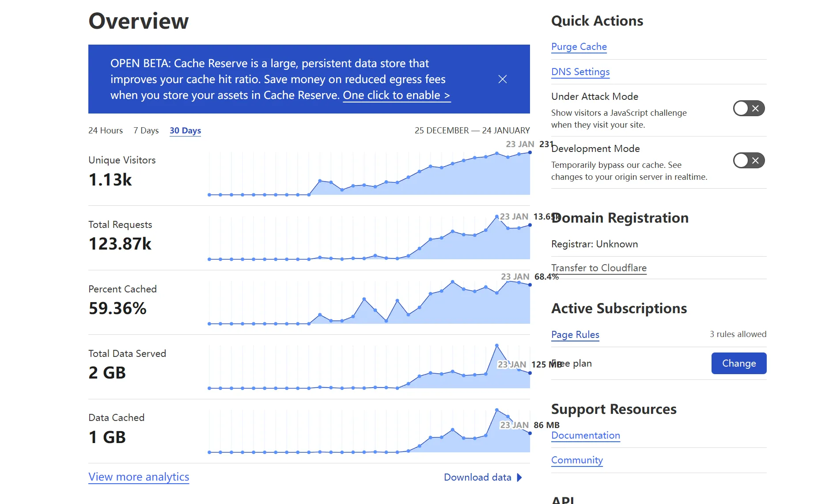Click the Download data arrow icon
833x504 pixels.
click(x=519, y=477)
